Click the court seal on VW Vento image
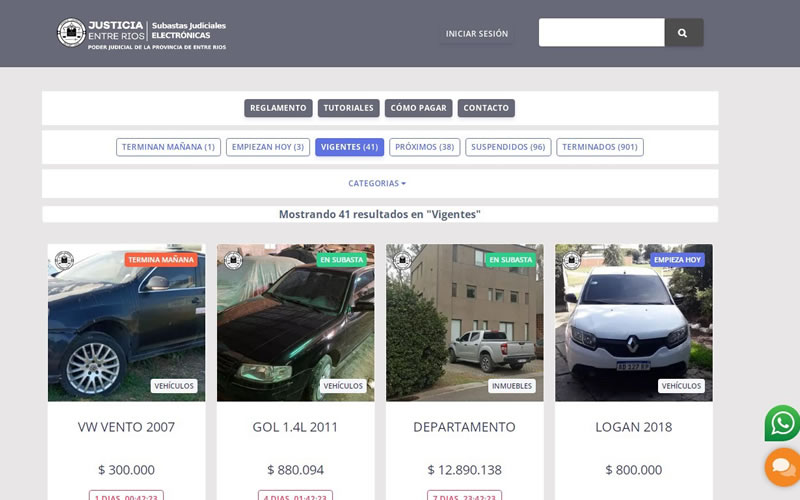Image resolution: width=800 pixels, height=500 pixels. pos(64,260)
